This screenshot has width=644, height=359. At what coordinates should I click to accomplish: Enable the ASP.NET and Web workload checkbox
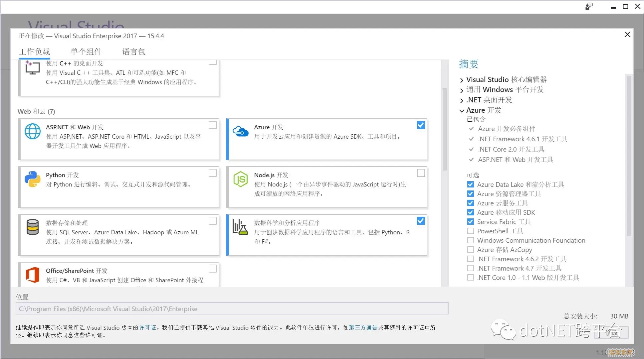pos(212,125)
